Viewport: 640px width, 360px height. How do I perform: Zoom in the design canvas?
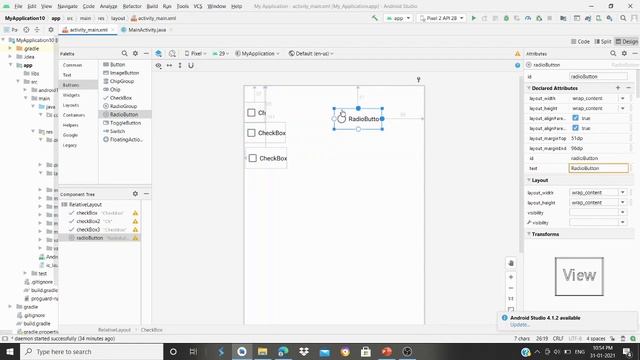click(x=511, y=277)
